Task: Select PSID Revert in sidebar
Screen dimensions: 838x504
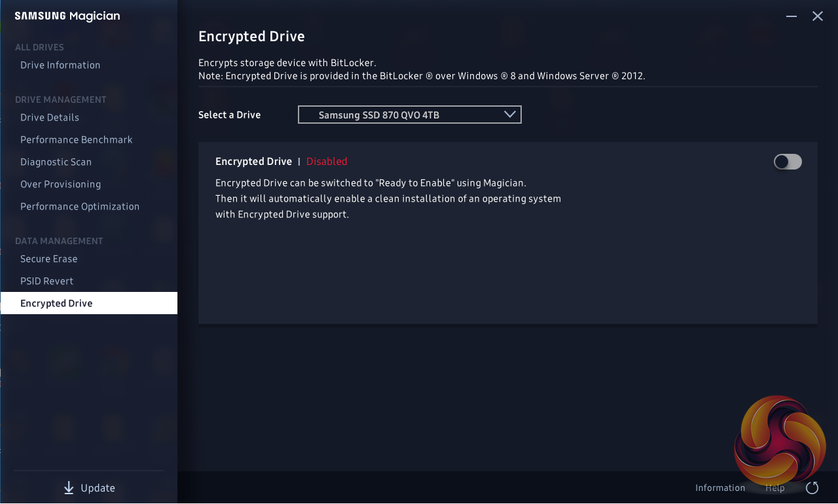Action: [x=47, y=281]
